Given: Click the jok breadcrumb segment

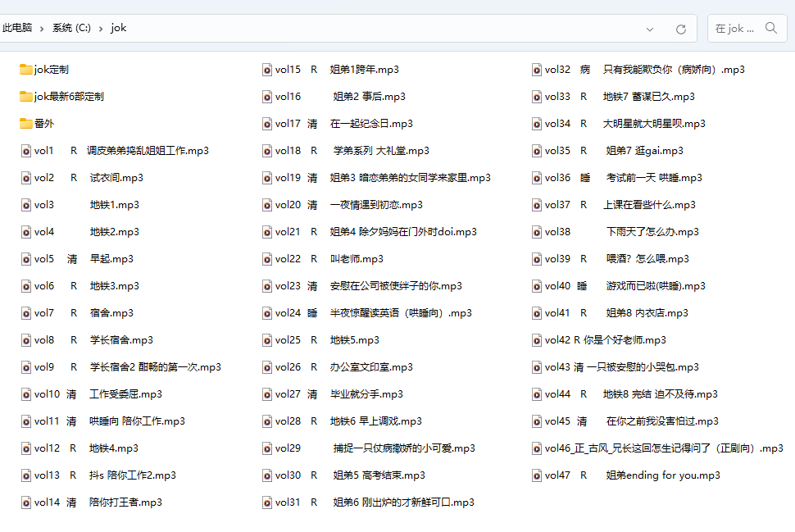Looking at the screenshot, I should (119, 28).
